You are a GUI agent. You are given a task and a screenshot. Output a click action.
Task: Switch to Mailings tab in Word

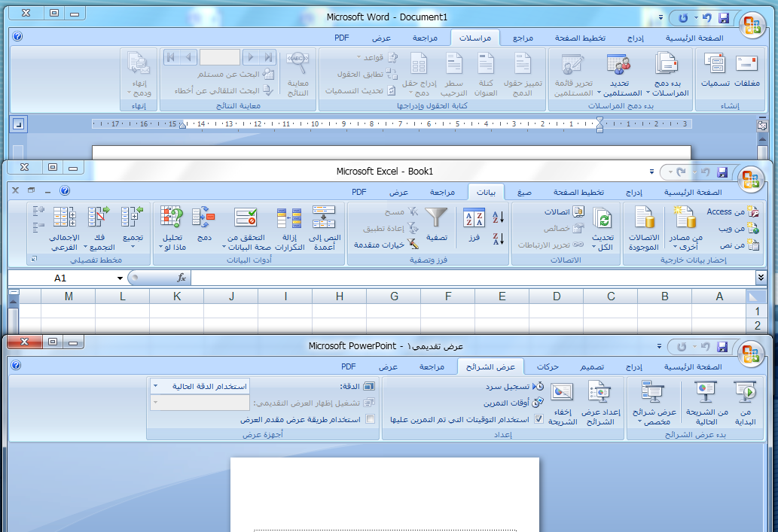tap(474, 38)
